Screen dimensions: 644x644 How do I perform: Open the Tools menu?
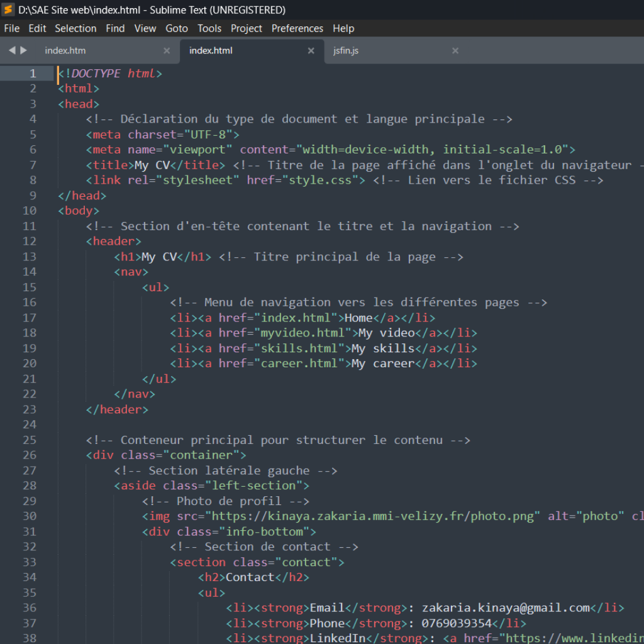click(x=209, y=28)
